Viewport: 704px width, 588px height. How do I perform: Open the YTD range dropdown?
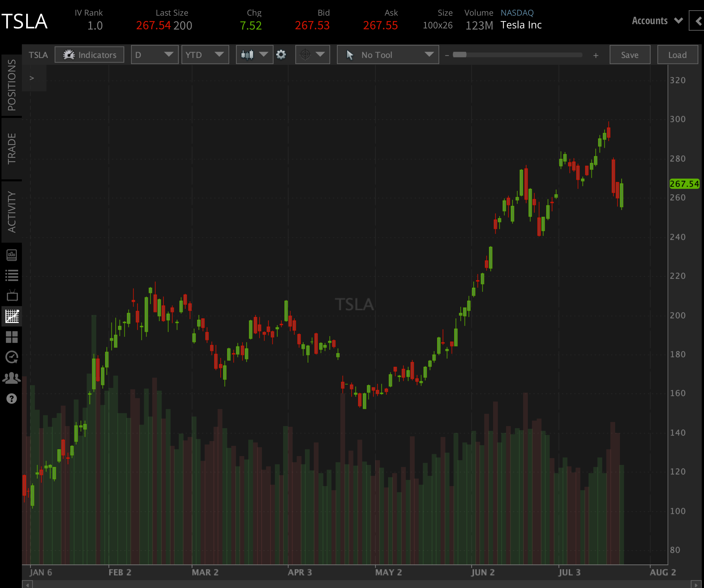[x=205, y=55]
